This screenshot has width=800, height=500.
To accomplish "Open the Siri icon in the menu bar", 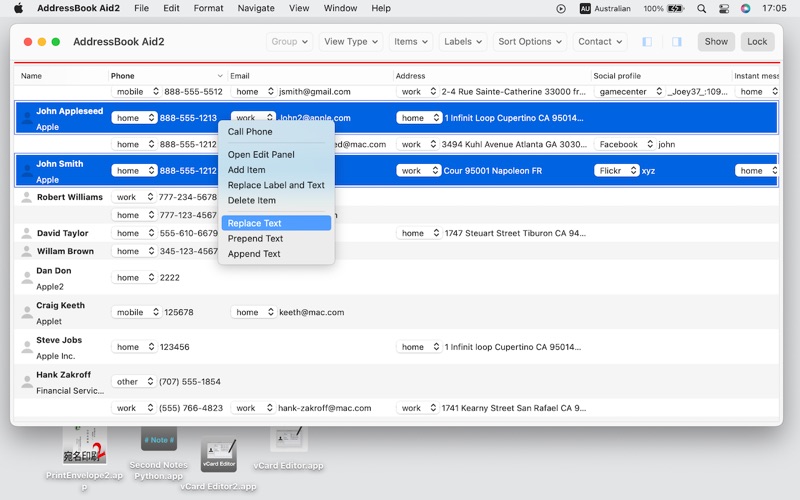I will pyautogui.click(x=746, y=8).
